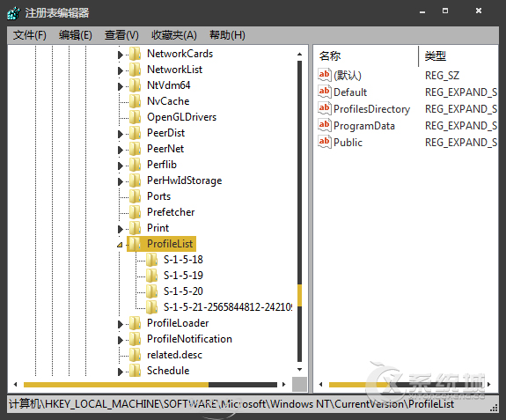This screenshot has width=506, height=420.
Task: Click the Perflib folder icon
Action: [x=136, y=165]
